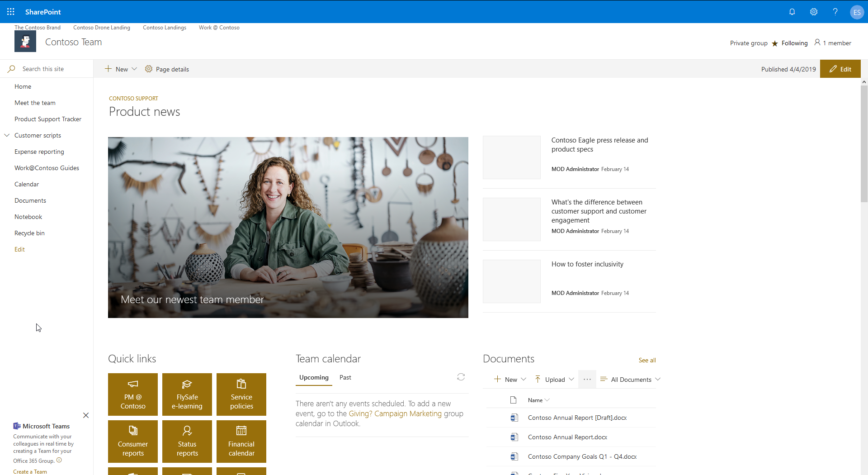Click Search this site field
Image resolution: width=868 pixels, height=475 pixels.
[47, 69]
